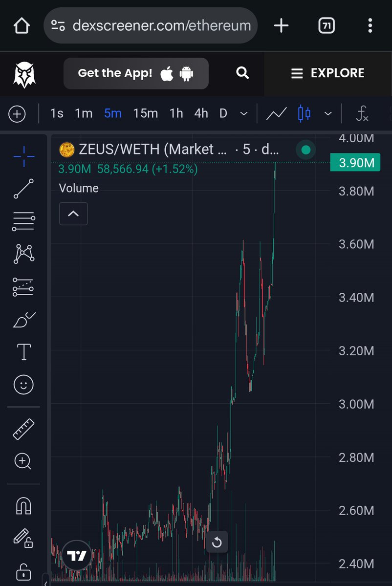Screen dimensions: 392x586
Task: Tap the browser home icon
Action: point(22,26)
